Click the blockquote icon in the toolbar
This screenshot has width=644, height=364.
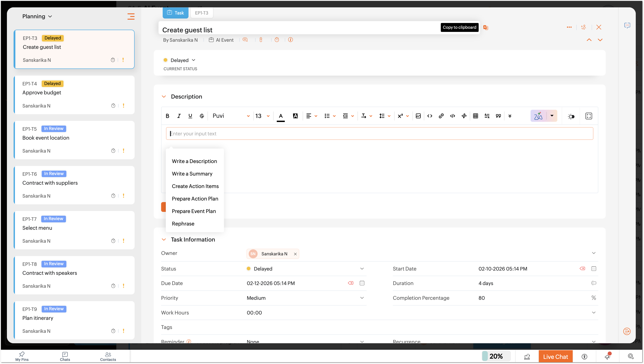498,116
